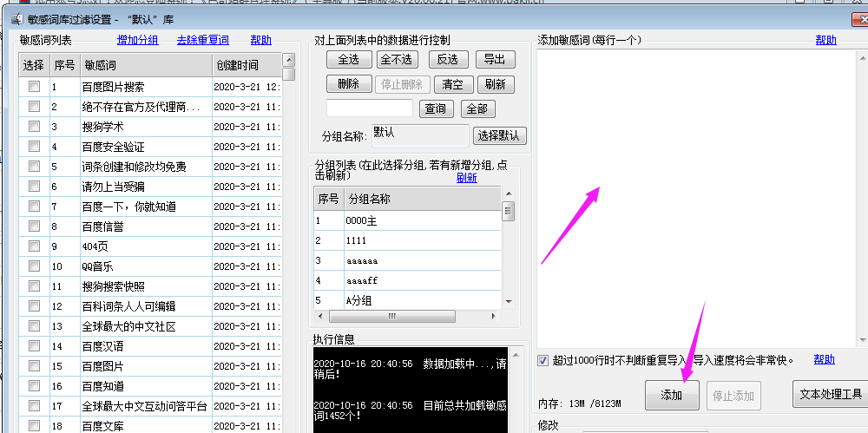
Task: Tick the checkbox for row 百度图片搜索
Action: pos(35,87)
